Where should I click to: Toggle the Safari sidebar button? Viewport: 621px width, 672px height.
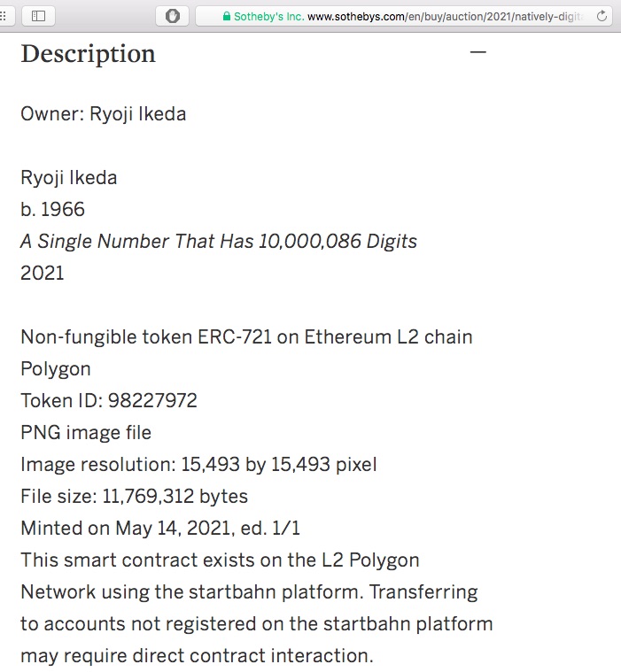pos(38,16)
